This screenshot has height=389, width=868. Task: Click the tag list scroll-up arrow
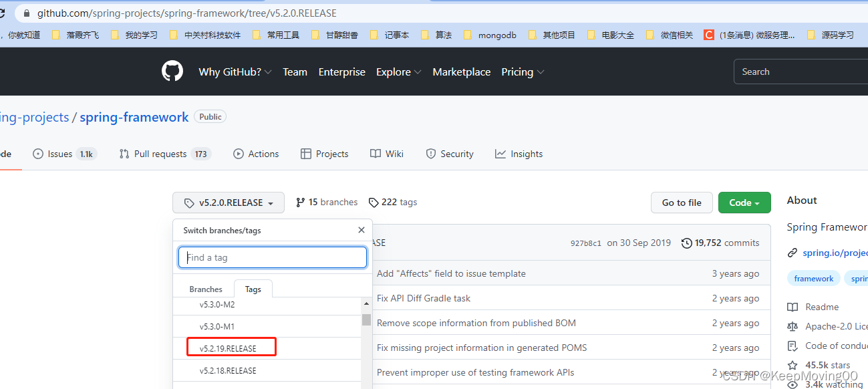(x=366, y=303)
